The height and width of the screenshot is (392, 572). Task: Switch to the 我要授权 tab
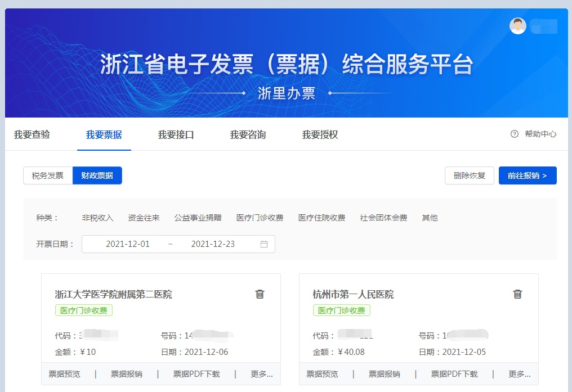point(320,135)
